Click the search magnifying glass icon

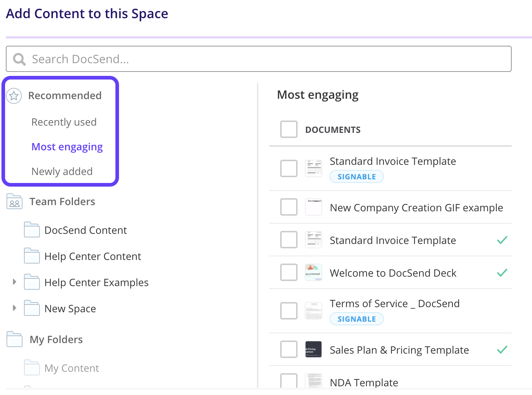coord(19,59)
